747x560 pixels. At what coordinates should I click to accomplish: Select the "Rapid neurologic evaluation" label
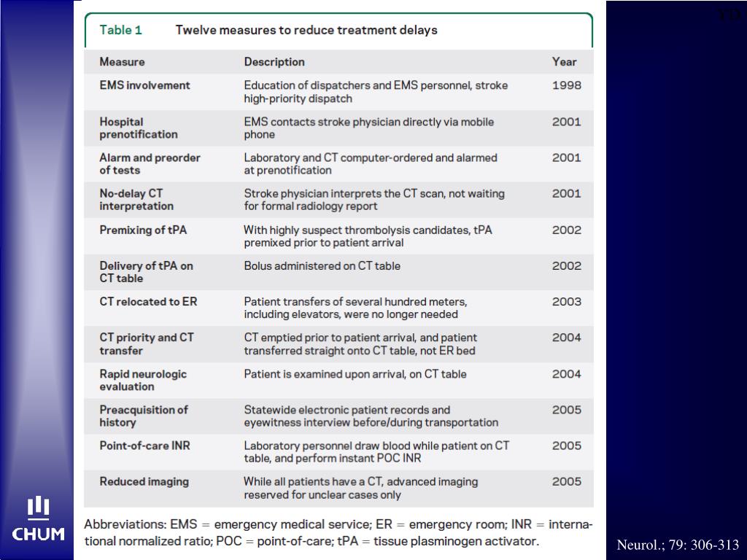tap(143, 380)
